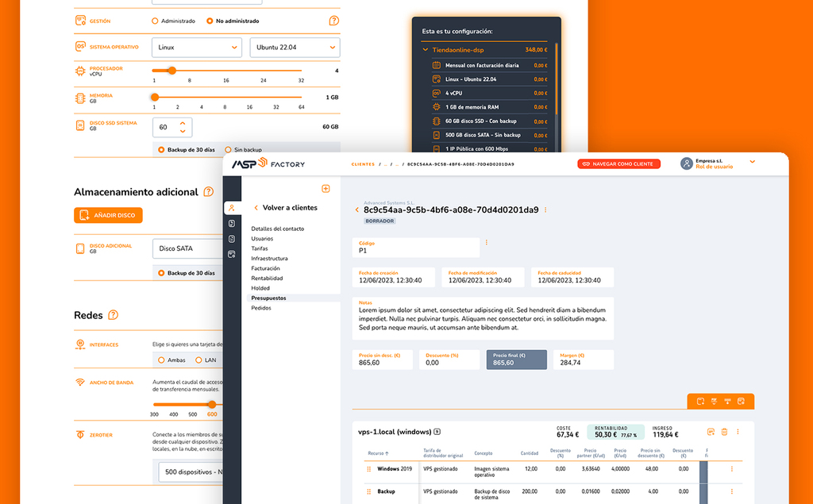Open Facturación in the client menu

pyautogui.click(x=265, y=268)
